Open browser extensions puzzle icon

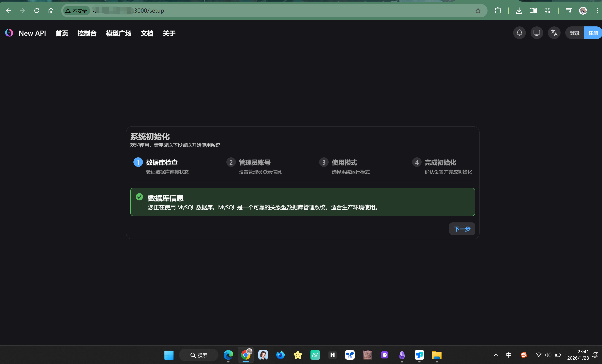pos(498,11)
